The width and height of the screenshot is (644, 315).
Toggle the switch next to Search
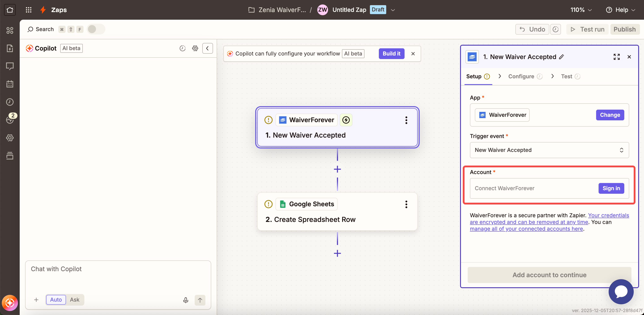tap(96, 29)
